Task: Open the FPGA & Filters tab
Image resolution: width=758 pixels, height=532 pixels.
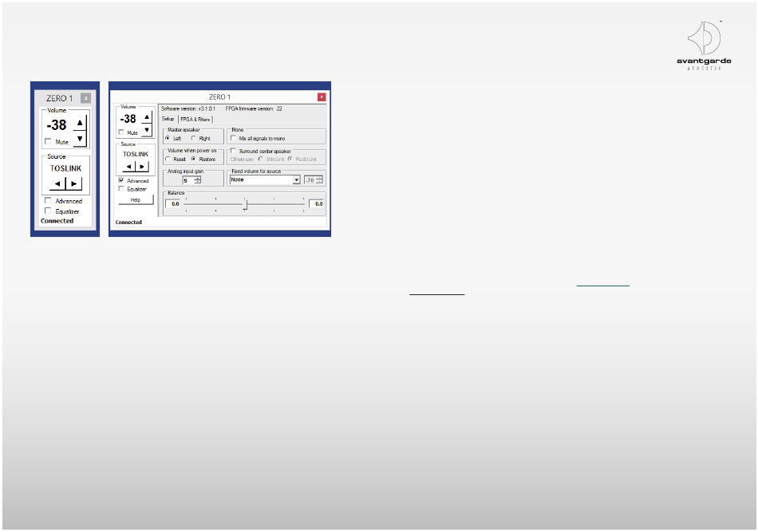Action: pos(195,119)
